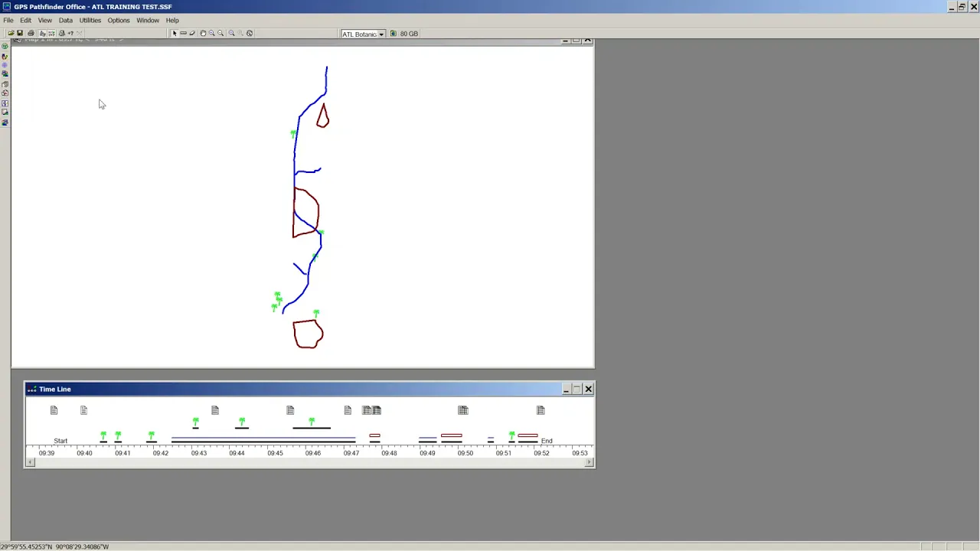
Task: Click the document icon just before 09:47 in the Time Line
Action: [x=348, y=410]
